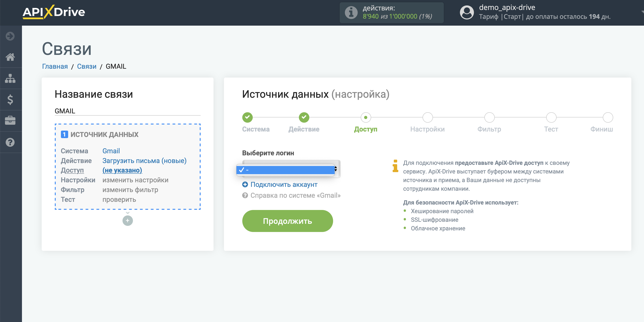Click the Тариф Старт payment text
Screen dimensions: 644x322
click(545, 17)
